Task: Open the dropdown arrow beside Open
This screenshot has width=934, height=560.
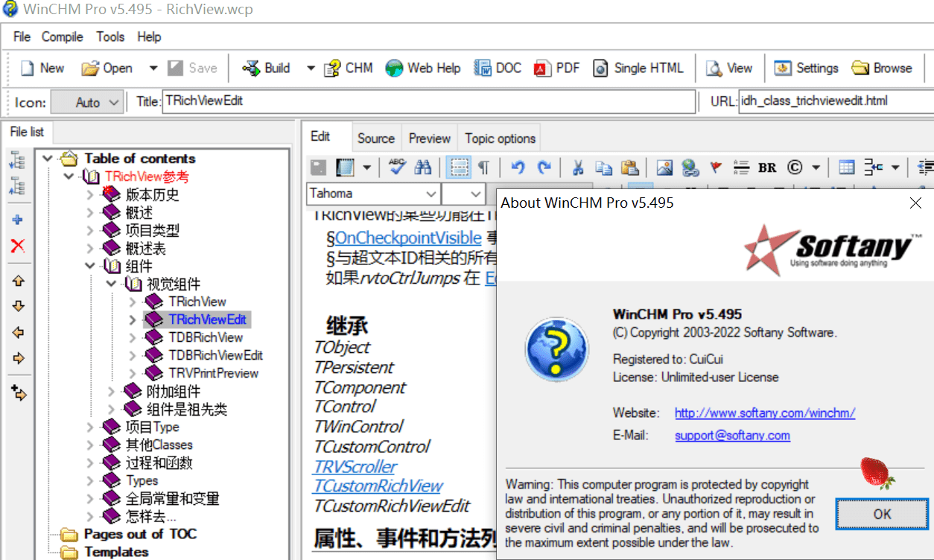Action: coord(153,68)
